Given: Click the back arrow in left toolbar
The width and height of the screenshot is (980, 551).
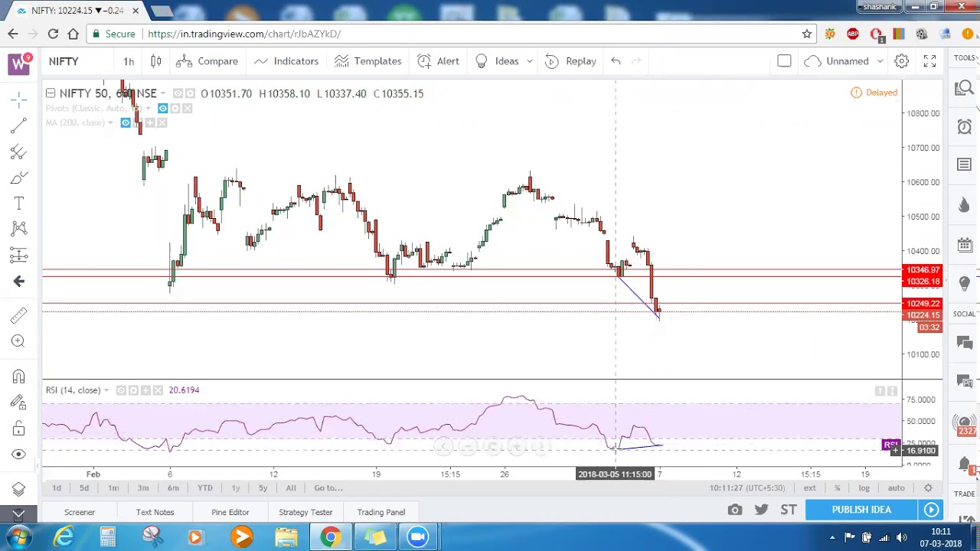Looking at the screenshot, I should 19,281.
